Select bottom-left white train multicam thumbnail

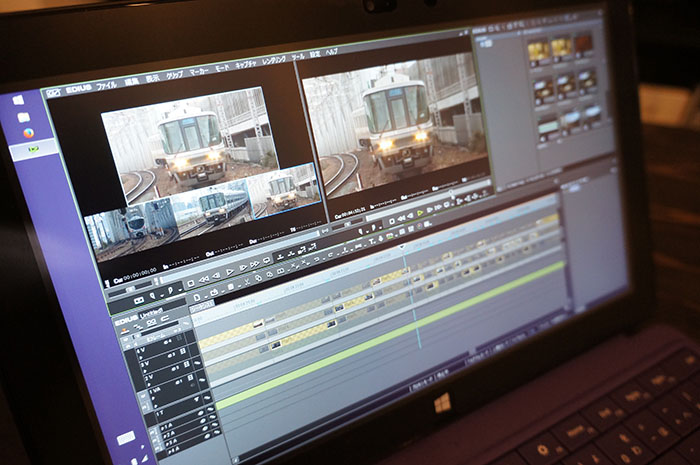[129, 232]
